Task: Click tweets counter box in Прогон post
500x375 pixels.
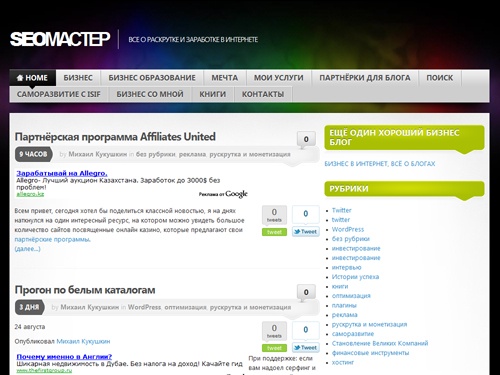Action: pos(274,331)
